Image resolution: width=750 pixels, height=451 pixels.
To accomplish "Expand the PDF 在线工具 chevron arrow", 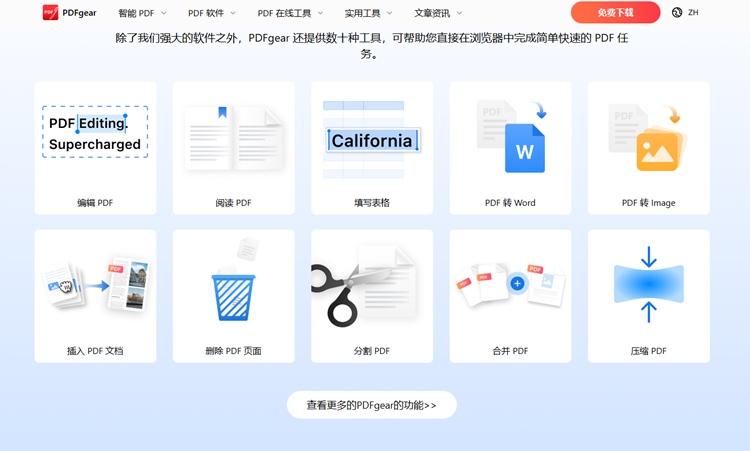I will click(320, 13).
